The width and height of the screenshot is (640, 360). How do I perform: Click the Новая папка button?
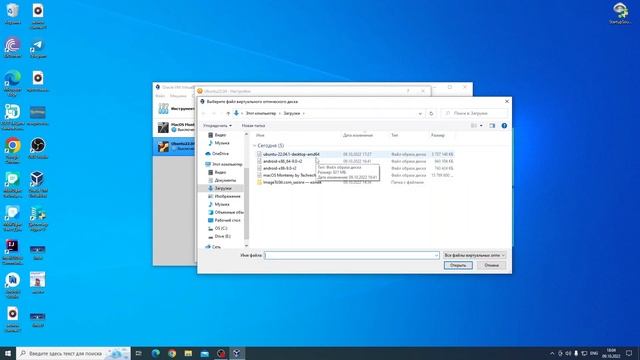pos(253,126)
